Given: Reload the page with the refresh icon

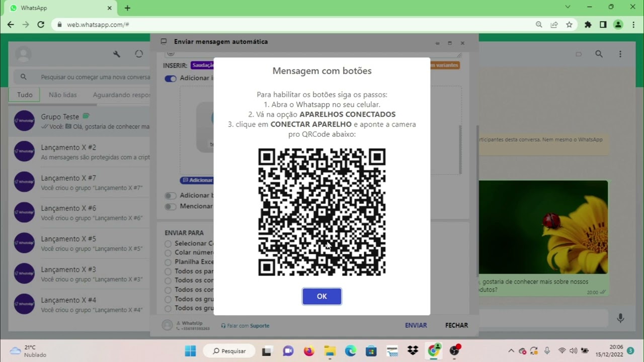Looking at the screenshot, I should 41,24.
